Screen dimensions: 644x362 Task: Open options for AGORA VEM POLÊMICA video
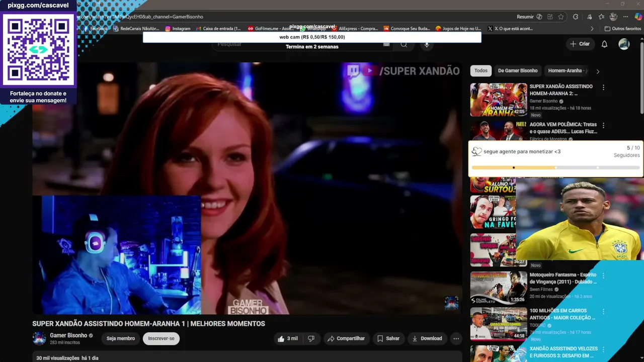coord(603,125)
